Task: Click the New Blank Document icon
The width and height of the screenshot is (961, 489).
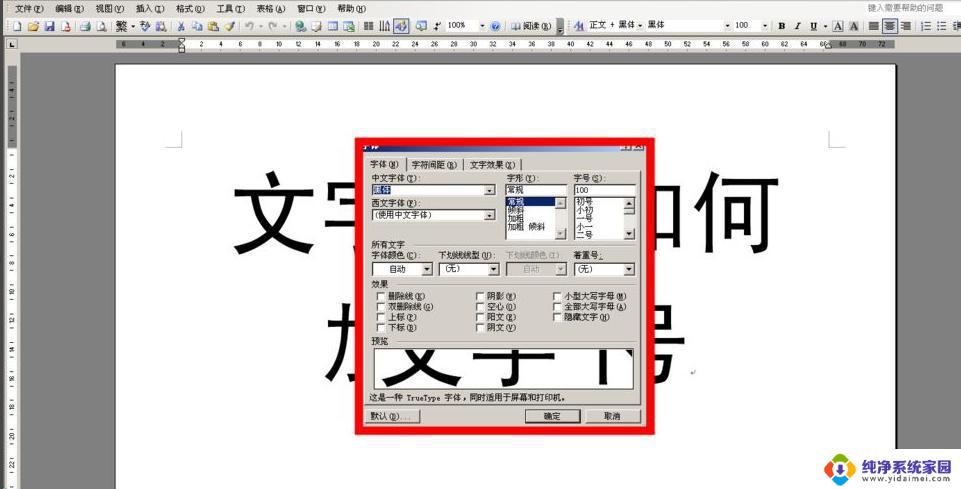Action: 17,26
